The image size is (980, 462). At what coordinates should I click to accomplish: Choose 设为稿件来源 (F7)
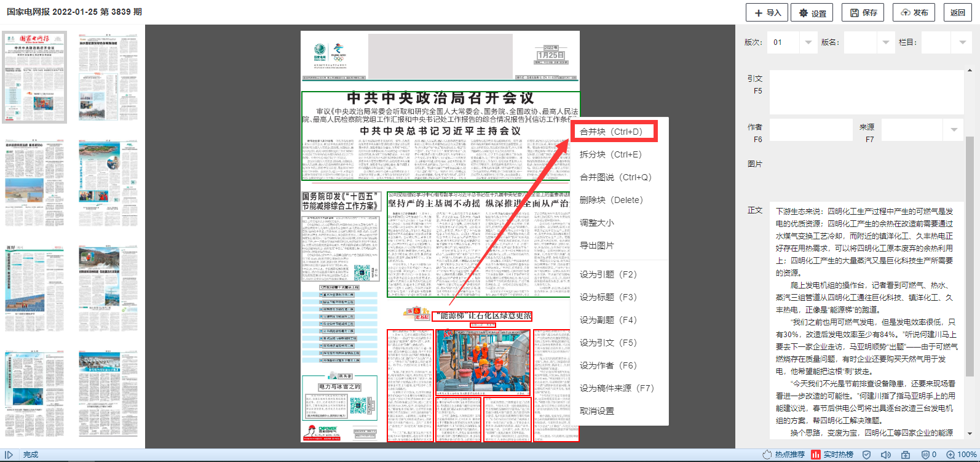620,388
